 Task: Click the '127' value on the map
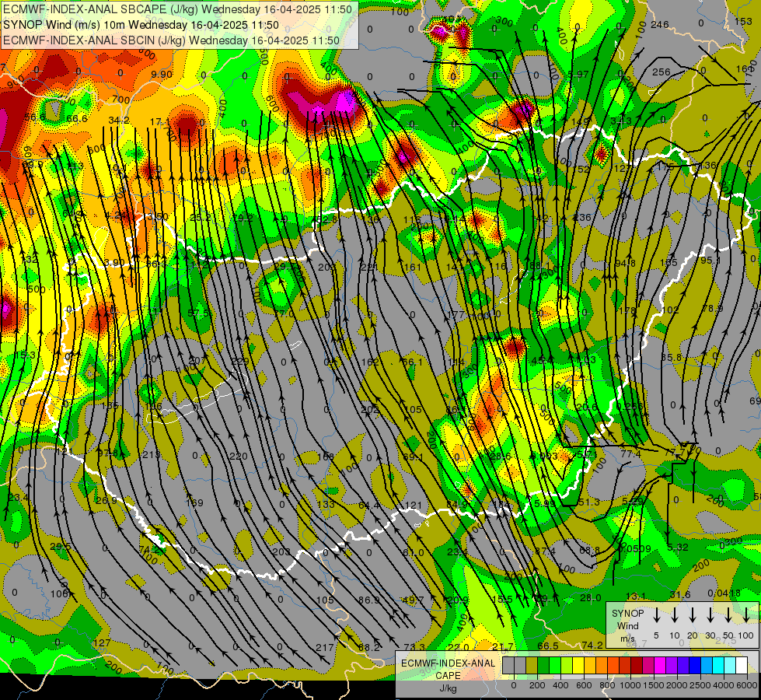point(102,642)
